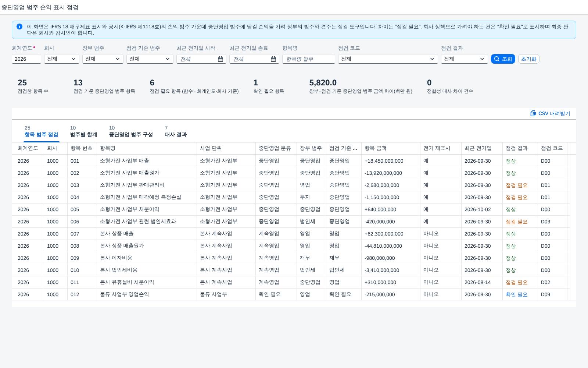
Task: Click the search magnifier on 조회 button
Action: [x=497, y=59]
